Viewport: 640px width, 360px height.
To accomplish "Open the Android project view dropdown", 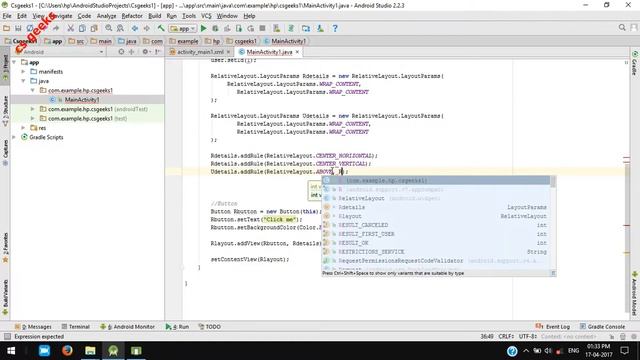I will [60, 52].
